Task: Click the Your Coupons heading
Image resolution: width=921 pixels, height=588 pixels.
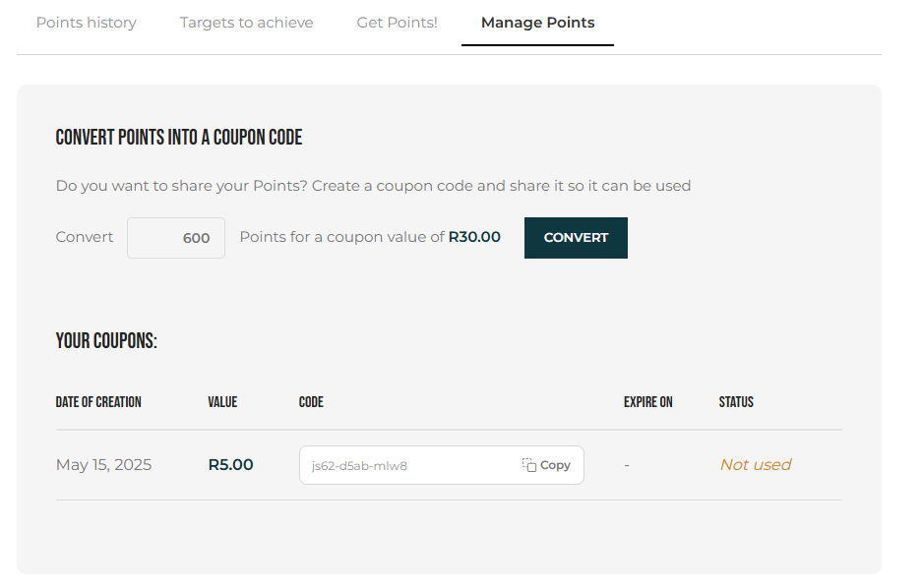Action: pyautogui.click(x=106, y=340)
